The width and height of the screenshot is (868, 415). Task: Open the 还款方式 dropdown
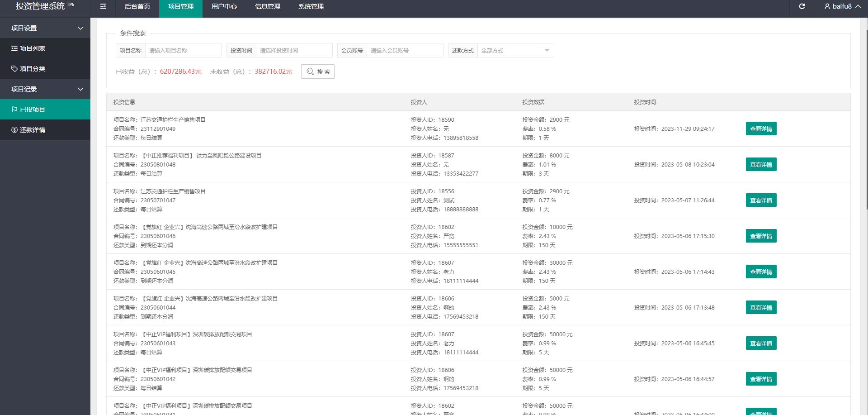point(515,50)
